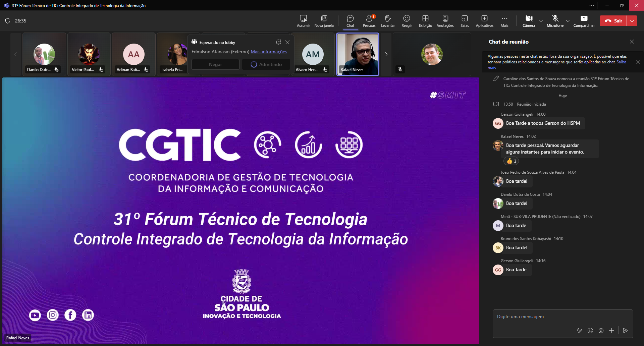Turn on the Câmera

529,21
